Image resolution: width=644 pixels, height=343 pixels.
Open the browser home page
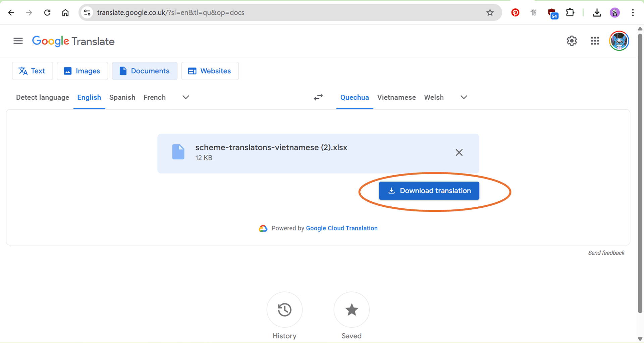click(65, 13)
